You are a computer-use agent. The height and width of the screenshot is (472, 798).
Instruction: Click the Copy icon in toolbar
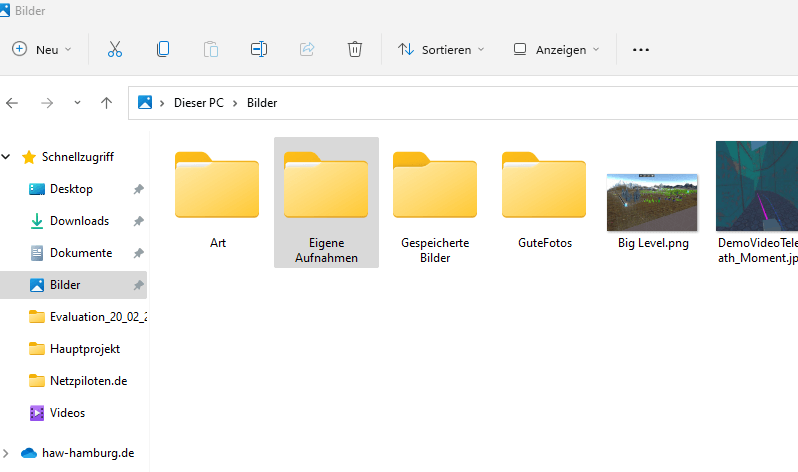(x=163, y=49)
